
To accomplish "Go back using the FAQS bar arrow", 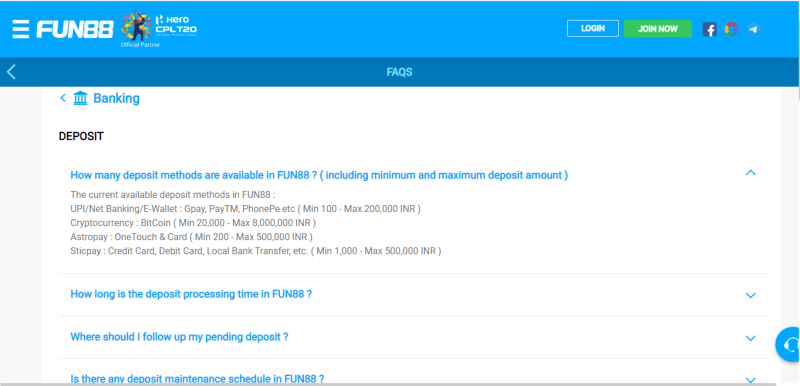I will 11,72.
